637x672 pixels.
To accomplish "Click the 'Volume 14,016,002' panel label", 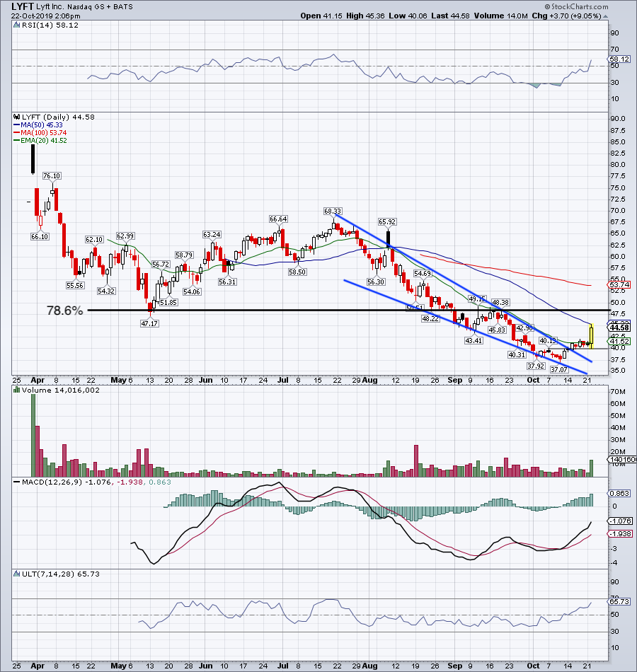I will click(60, 390).
